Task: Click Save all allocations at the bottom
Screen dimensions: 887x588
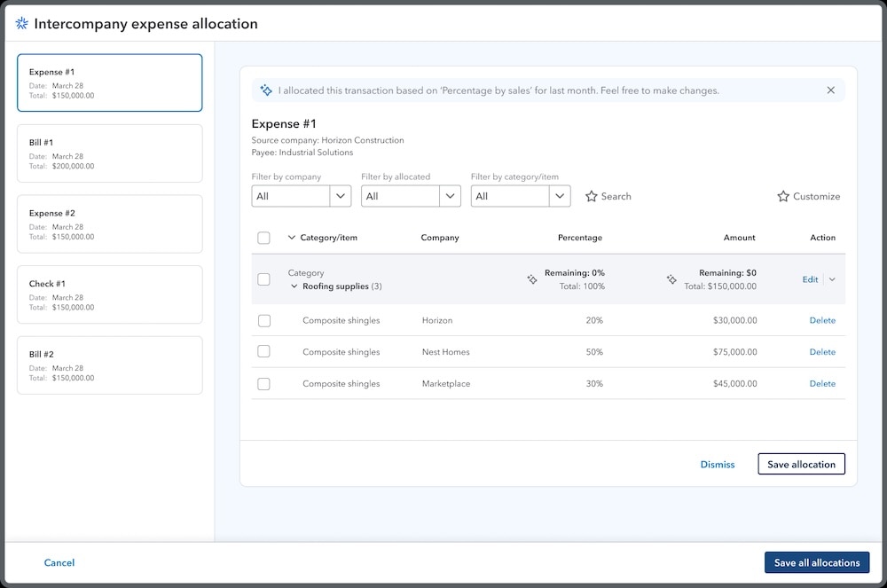Action: click(816, 562)
